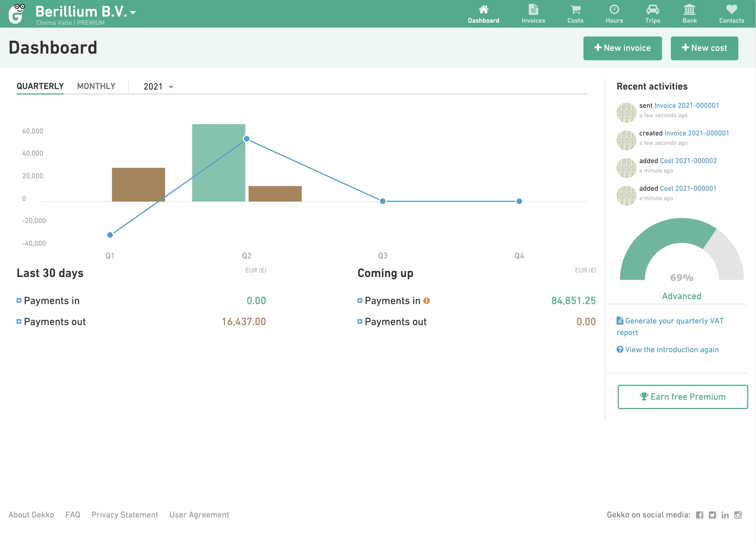Switch to the MONTHLY tab
The width and height of the screenshot is (756, 544).
(x=96, y=86)
